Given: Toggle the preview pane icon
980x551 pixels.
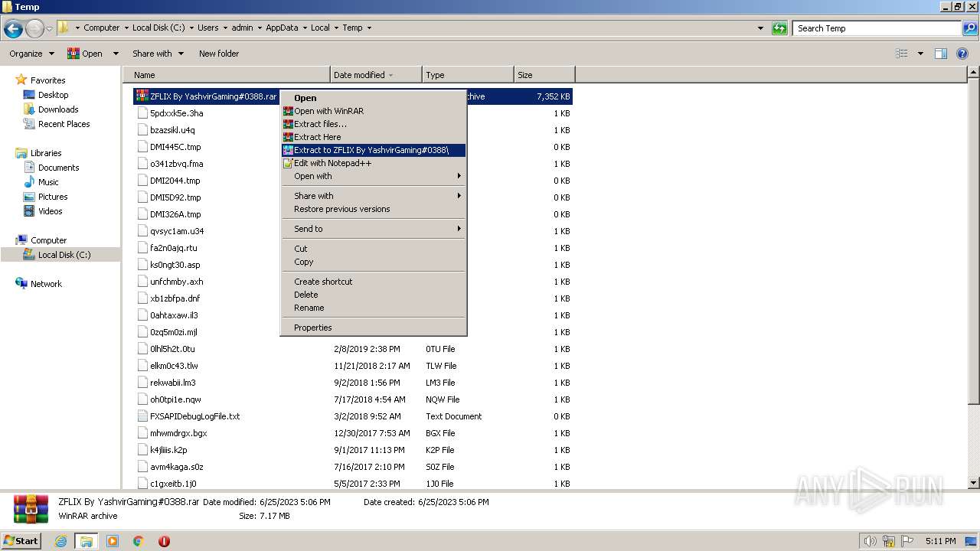Looking at the screenshot, I should (x=941, y=54).
